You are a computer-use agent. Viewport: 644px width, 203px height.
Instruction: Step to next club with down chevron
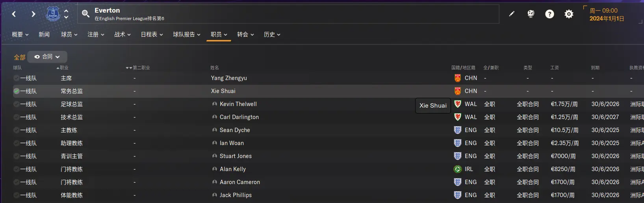coord(66,17)
